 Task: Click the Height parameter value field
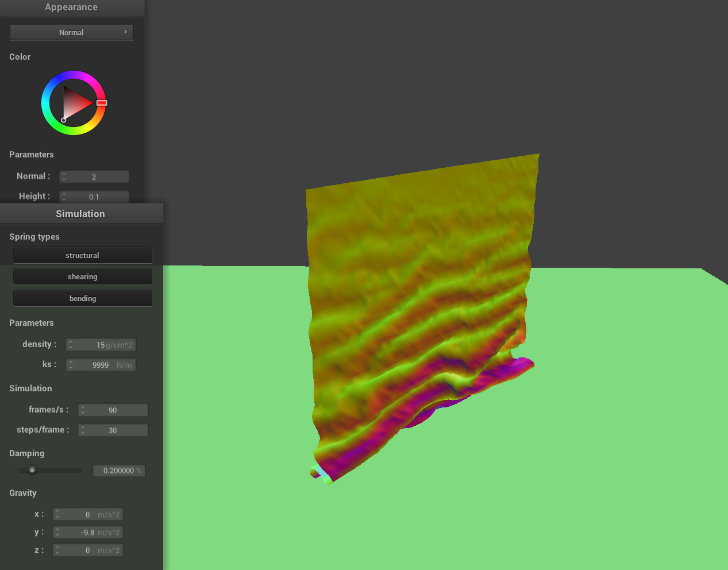point(94,197)
